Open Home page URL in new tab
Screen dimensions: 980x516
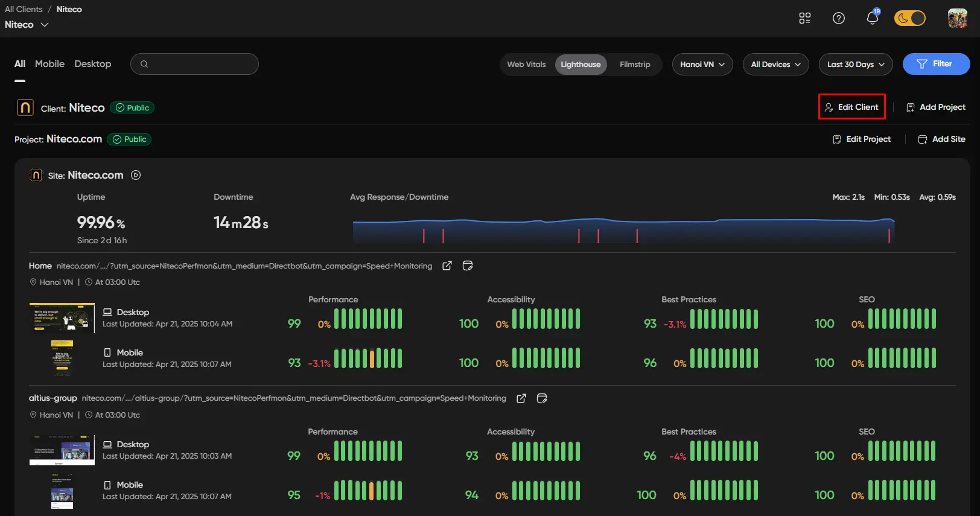point(447,266)
